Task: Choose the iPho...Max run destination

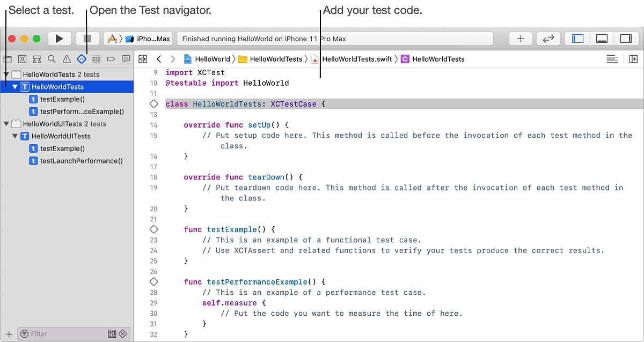Action: [148, 39]
